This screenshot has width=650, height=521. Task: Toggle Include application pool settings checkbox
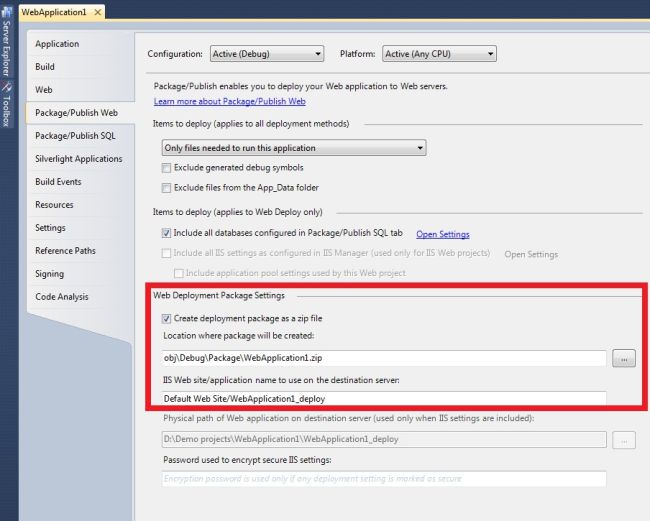pyautogui.click(x=179, y=273)
